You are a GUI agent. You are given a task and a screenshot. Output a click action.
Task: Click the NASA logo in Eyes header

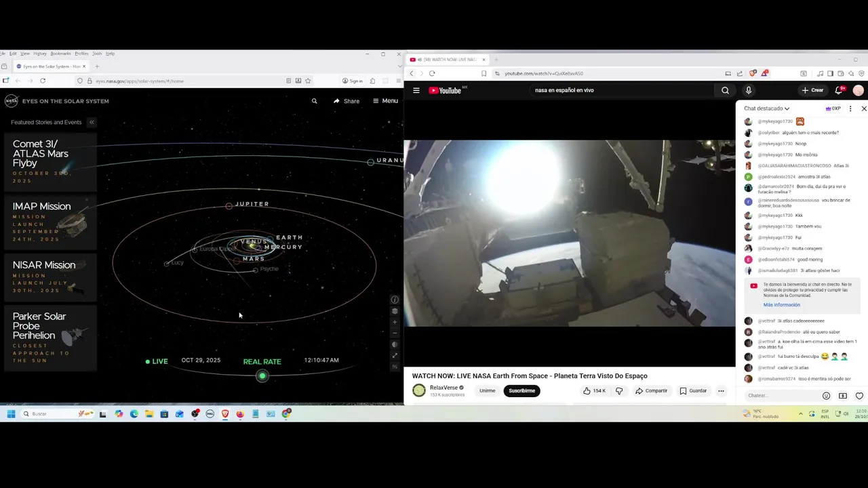(x=12, y=101)
